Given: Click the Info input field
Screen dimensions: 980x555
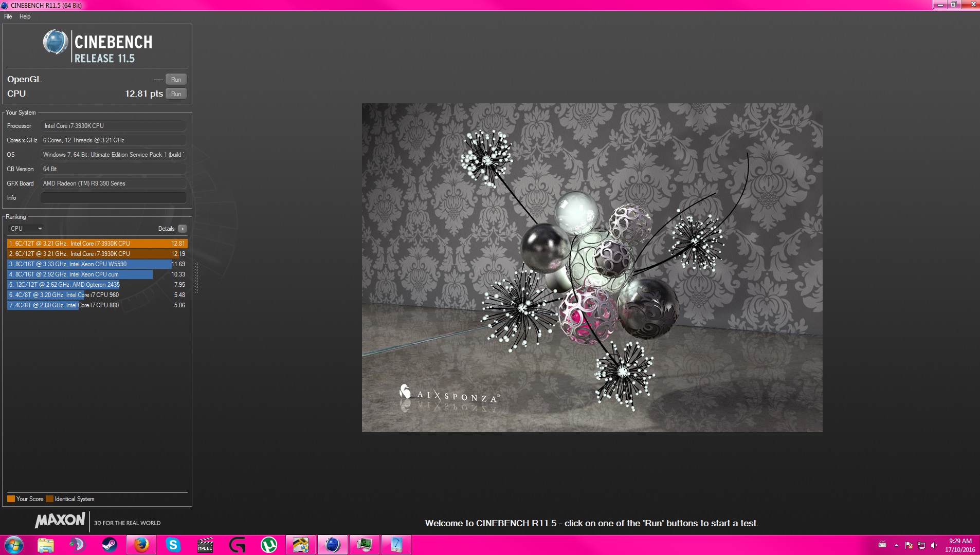Looking at the screenshot, I should [x=113, y=198].
